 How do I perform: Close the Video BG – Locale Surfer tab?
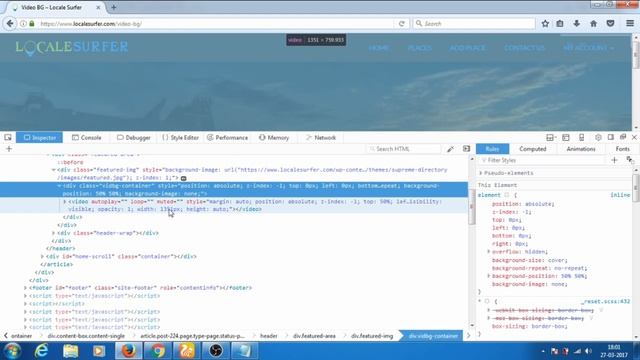click(x=98, y=7)
